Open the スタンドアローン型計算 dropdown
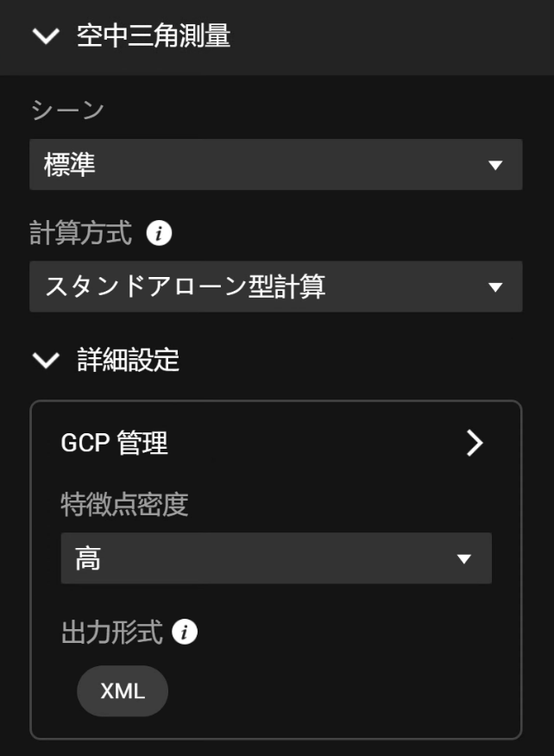Image resolution: width=554 pixels, height=756 pixels. coord(259,287)
